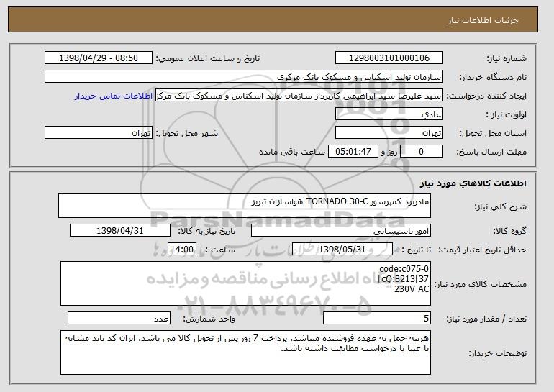
Task: Click the item specifications box with code:c075-0
Action: coord(245,283)
